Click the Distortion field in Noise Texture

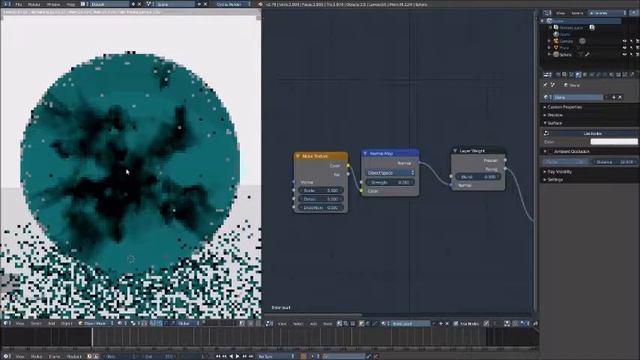(x=321, y=208)
